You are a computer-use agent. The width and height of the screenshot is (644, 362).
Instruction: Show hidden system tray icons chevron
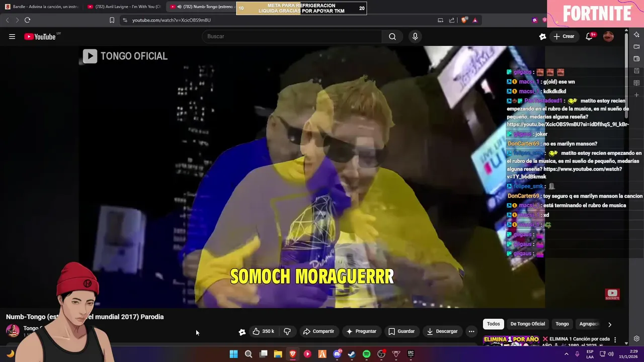coord(566,354)
